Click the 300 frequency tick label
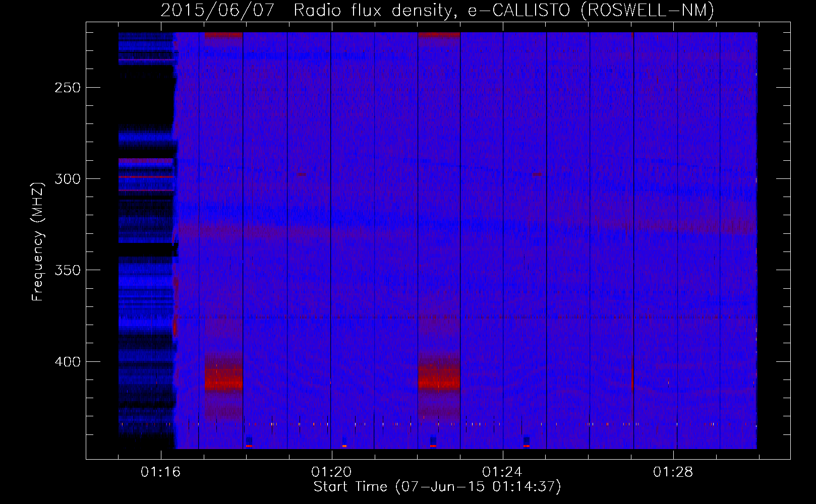 [x=68, y=179]
